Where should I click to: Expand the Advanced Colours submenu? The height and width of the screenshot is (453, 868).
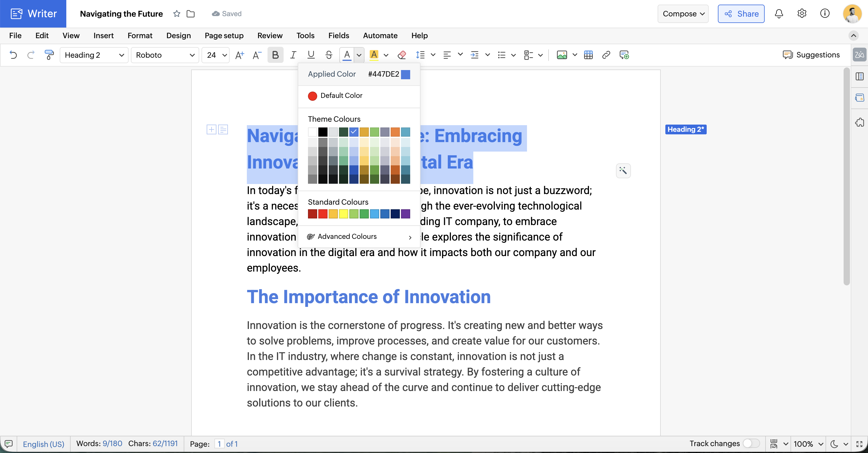pos(359,237)
